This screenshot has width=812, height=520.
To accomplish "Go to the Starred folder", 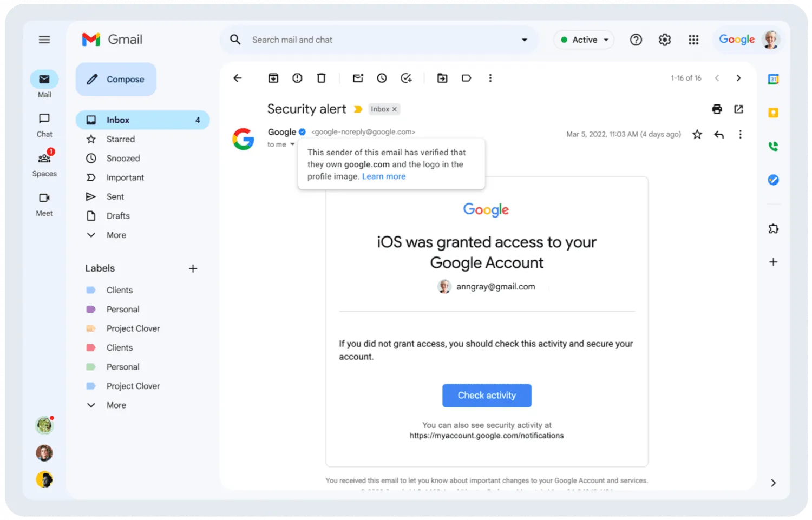I will click(x=121, y=139).
